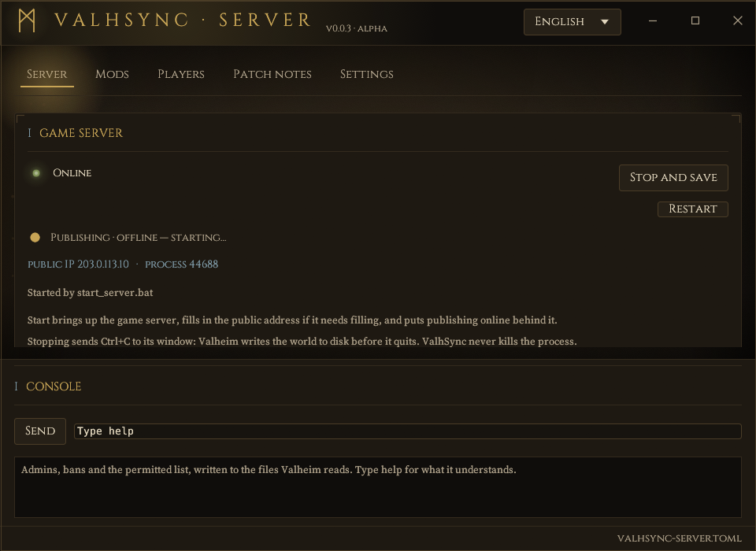Maximize the ValhSync window
The height and width of the screenshot is (551, 756).
[x=695, y=20]
